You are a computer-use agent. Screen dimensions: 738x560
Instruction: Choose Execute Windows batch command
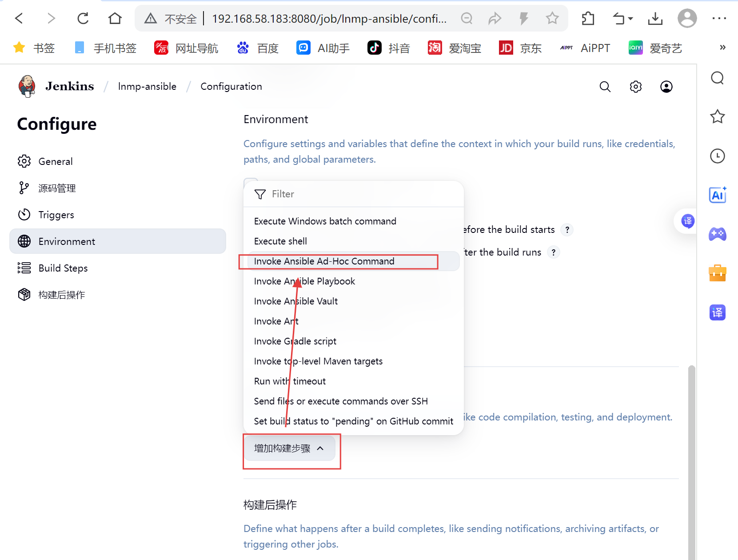point(354,221)
